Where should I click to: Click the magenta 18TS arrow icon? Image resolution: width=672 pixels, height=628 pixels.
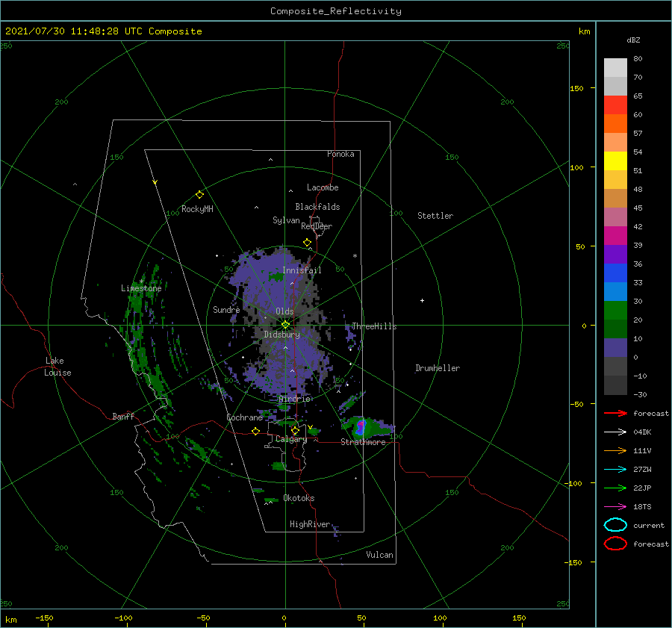(615, 507)
